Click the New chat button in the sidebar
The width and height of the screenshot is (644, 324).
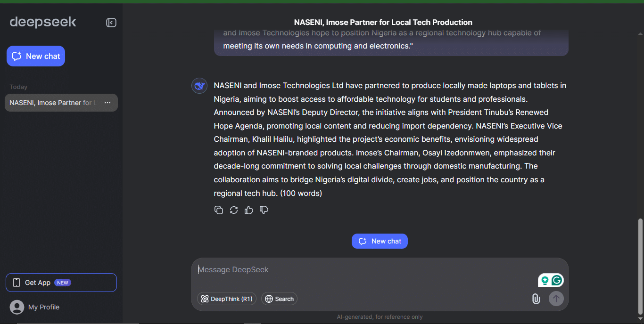tap(36, 56)
